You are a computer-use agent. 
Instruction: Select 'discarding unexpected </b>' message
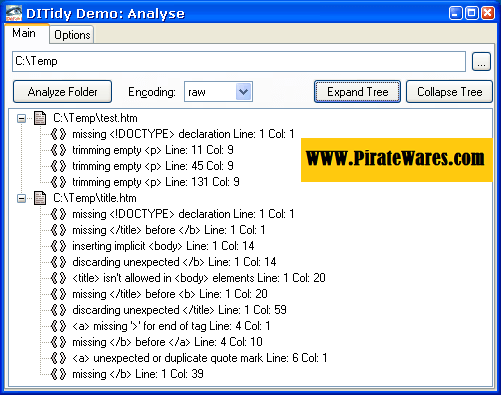pyautogui.click(x=174, y=262)
